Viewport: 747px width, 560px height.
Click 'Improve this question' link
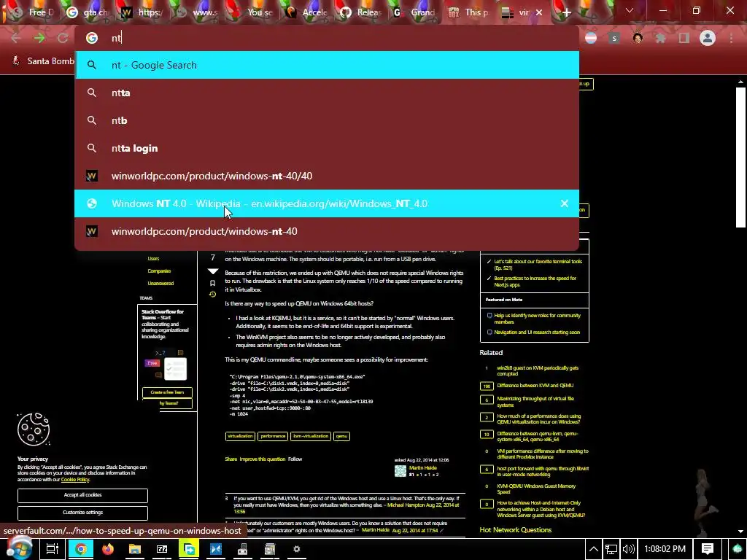coord(263,459)
